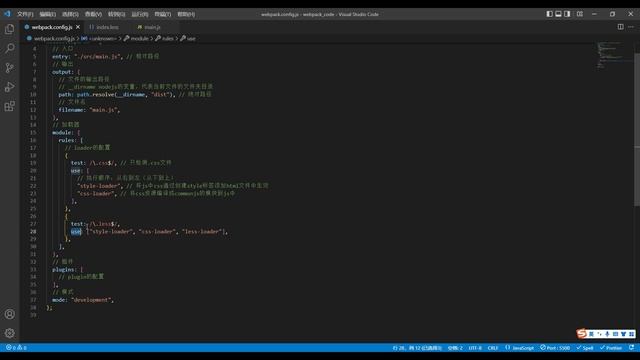640x360 pixels.
Task: Open the 文件(F) menu
Action: (x=25, y=14)
